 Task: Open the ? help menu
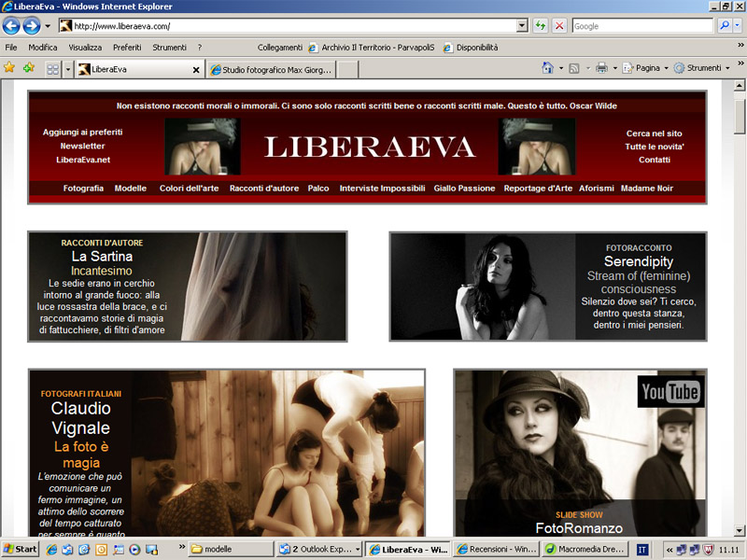(200, 48)
